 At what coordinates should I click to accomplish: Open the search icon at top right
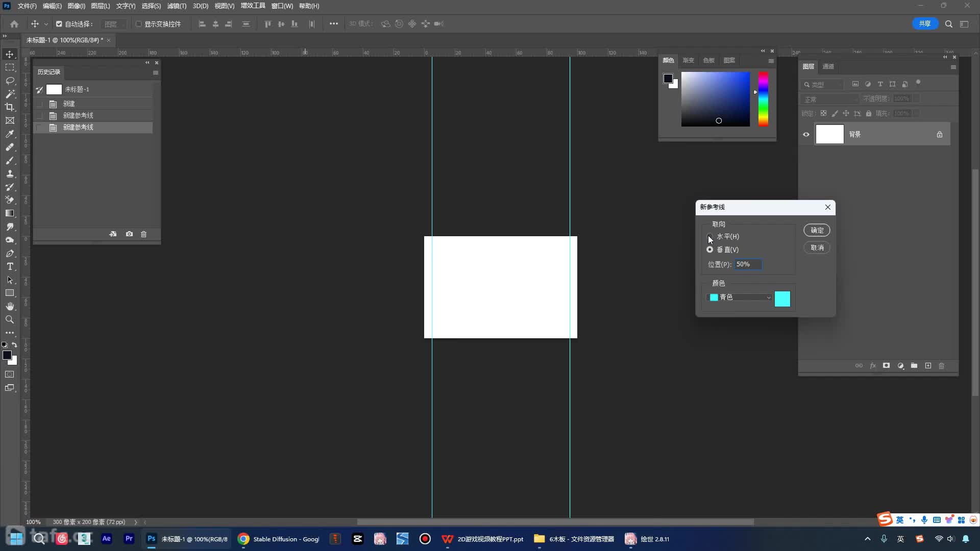coord(948,24)
